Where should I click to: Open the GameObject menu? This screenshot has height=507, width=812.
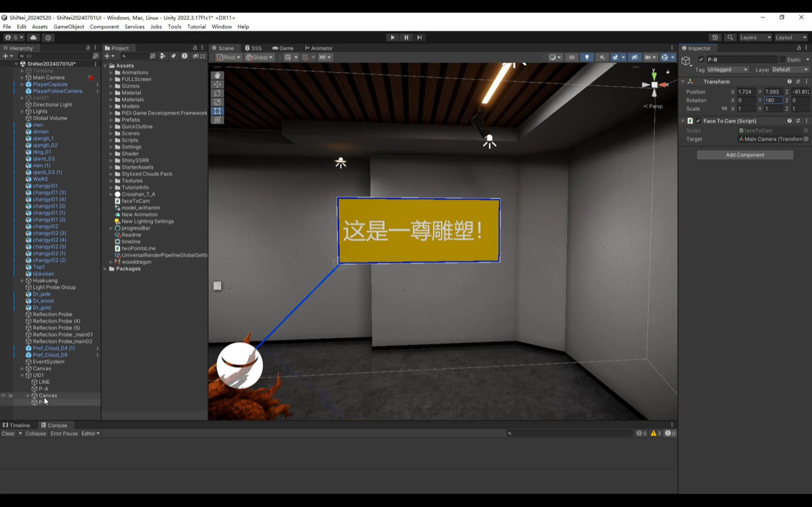click(69, 27)
